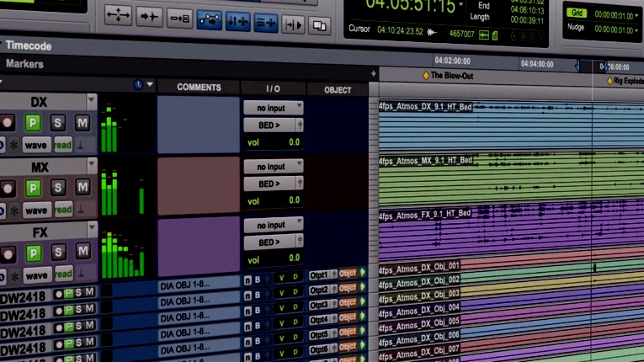Image resolution: width=644 pixels, height=362 pixels.
Task: Click the OBJECT column header
Action: pos(338,90)
